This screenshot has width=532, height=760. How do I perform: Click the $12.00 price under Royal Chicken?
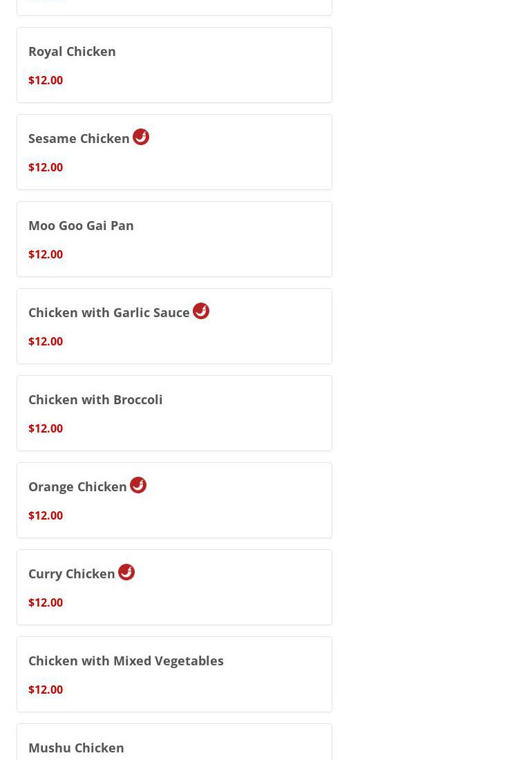pyautogui.click(x=46, y=80)
